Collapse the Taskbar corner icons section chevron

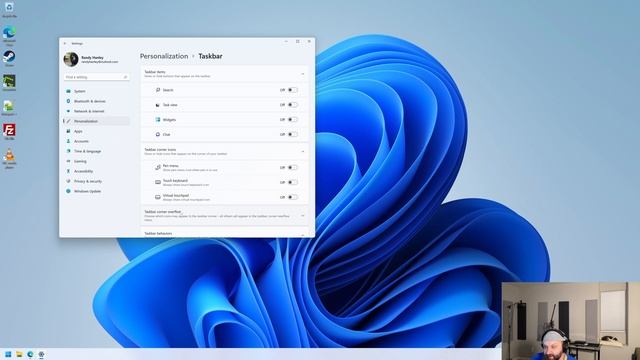tap(303, 151)
